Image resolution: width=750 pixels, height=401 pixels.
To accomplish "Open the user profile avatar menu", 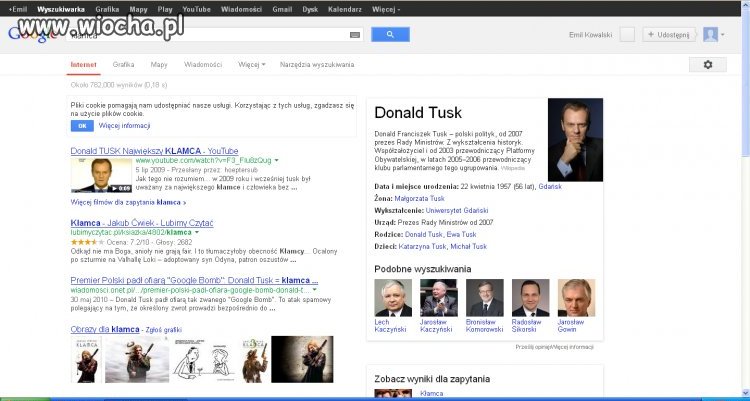I will 713,34.
